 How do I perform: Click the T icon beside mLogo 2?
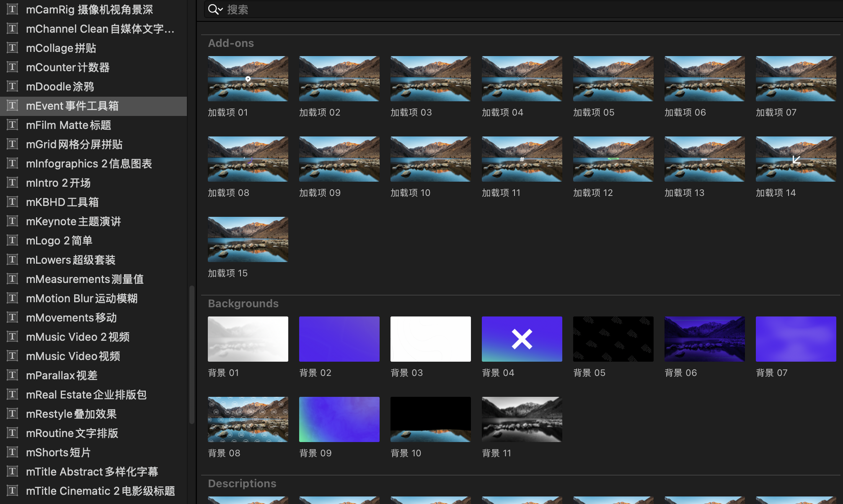pyautogui.click(x=13, y=240)
